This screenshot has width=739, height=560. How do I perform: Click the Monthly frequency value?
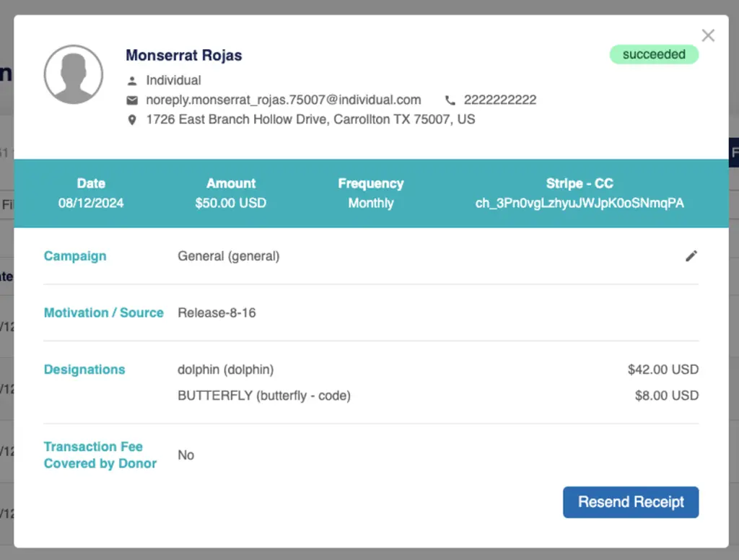(371, 204)
